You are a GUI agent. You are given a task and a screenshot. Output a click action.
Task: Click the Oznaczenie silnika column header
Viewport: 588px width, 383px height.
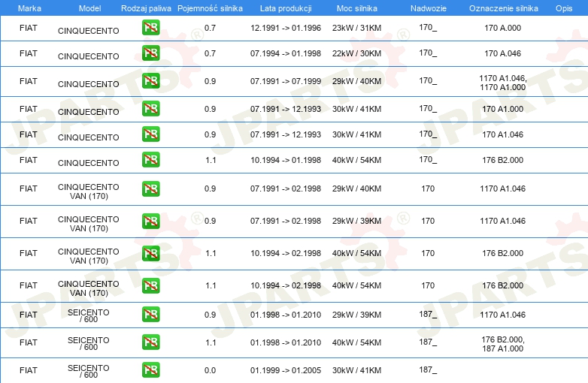pos(503,8)
